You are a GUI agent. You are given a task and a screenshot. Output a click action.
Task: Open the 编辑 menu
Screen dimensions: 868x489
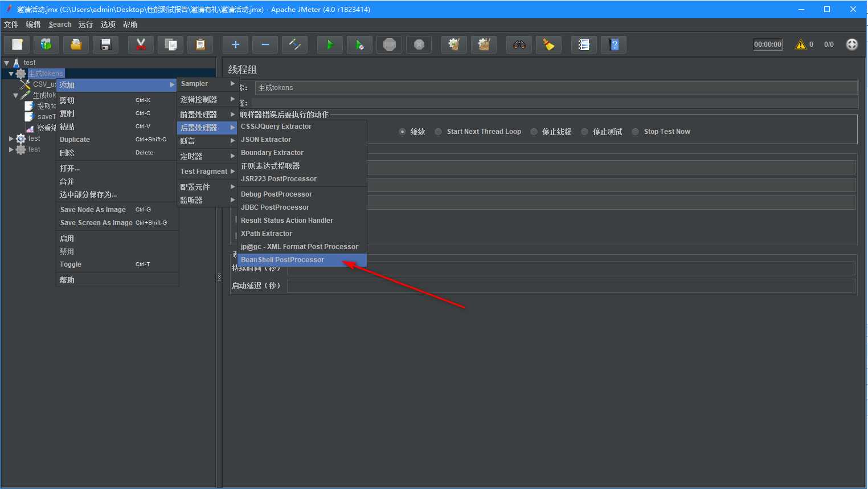click(33, 25)
